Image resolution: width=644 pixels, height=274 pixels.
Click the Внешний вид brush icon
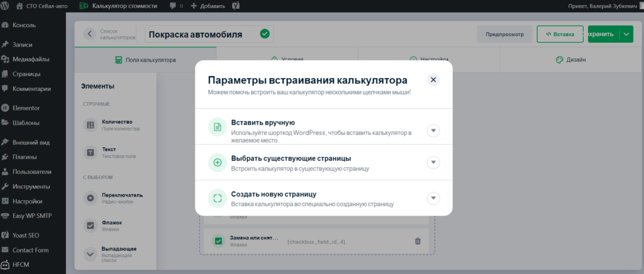5,142
